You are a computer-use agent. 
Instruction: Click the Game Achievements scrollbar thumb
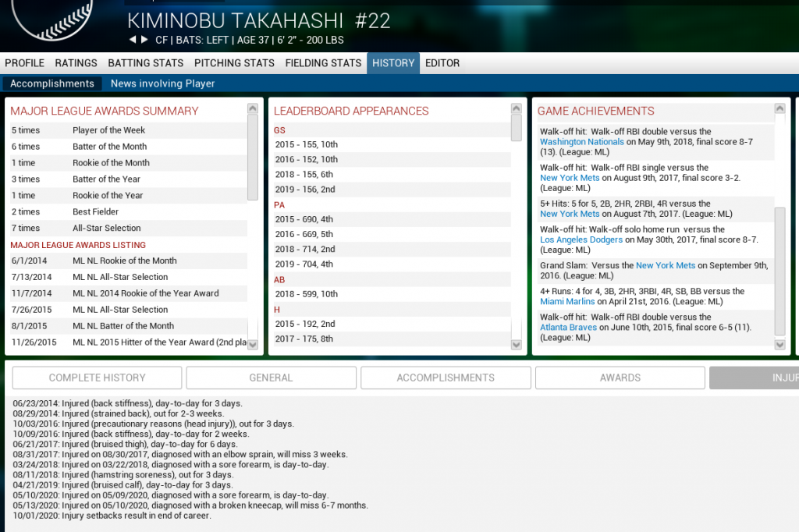click(779, 270)
